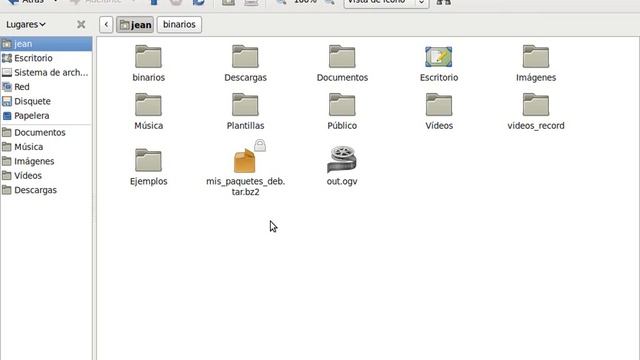Select jean home in the sidebar
Screen dimensions: 640x360
[46, 44]
